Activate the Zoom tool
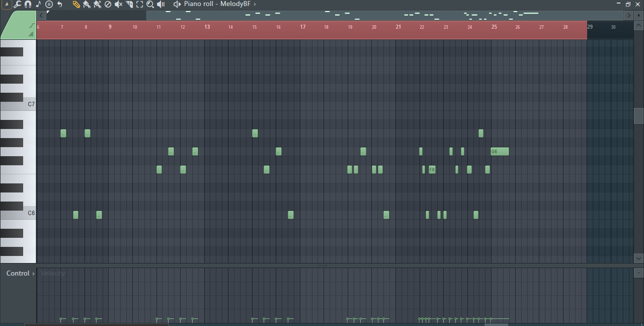 tap(150, 4)
